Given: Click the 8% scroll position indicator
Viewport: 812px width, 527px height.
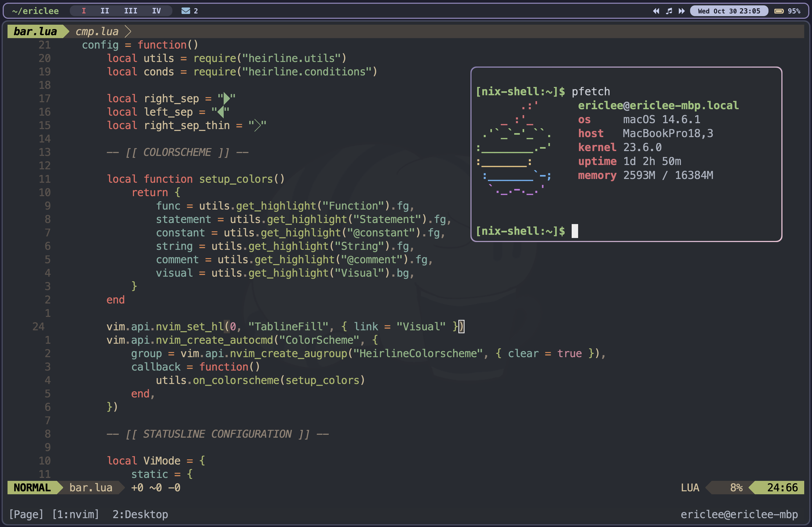Looking at the screenshot, I should 736,488.
